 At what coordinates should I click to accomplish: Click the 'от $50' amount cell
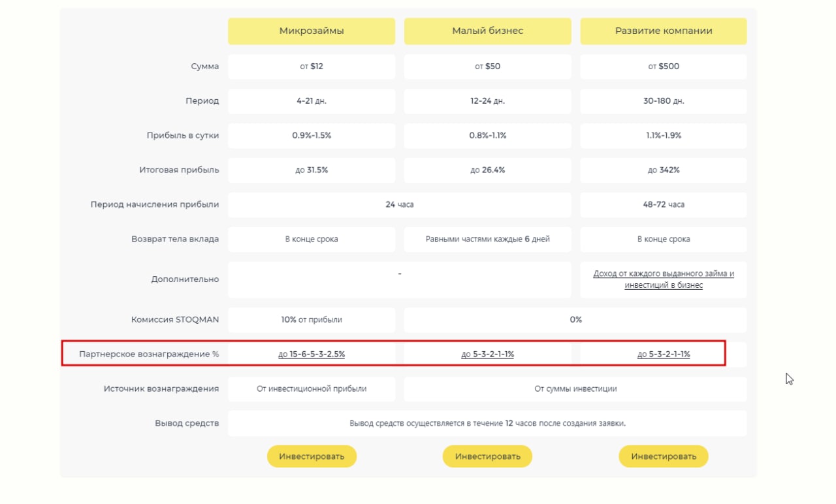click(487, 67)
